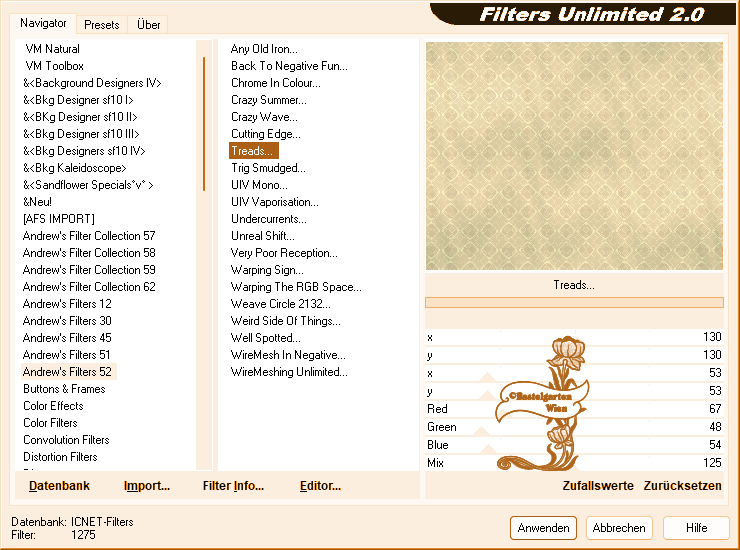Choose Back To Negative Fun... filter
Image resolution: width=740 pixels, height=550 pixels.
pyautogui.click(x=289, y=66)
